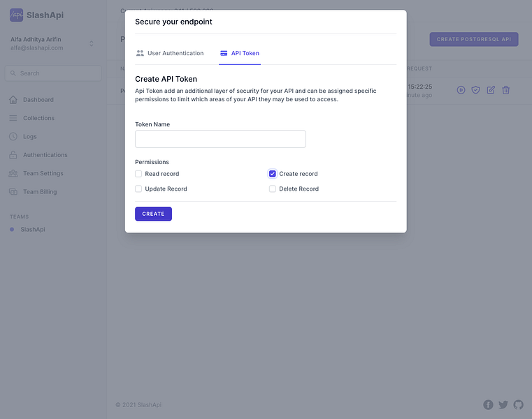Enable the Read record permission
The image size is (532, 419).
click(138, 174)
